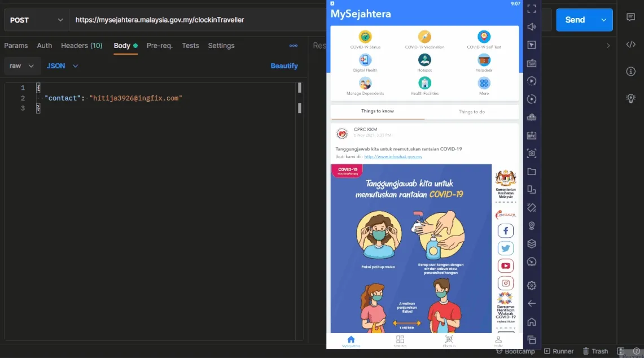Open COVID-19 Self Test in MySejahtera
Viewport: 644px width, 358px height.
tap(484, 40)
